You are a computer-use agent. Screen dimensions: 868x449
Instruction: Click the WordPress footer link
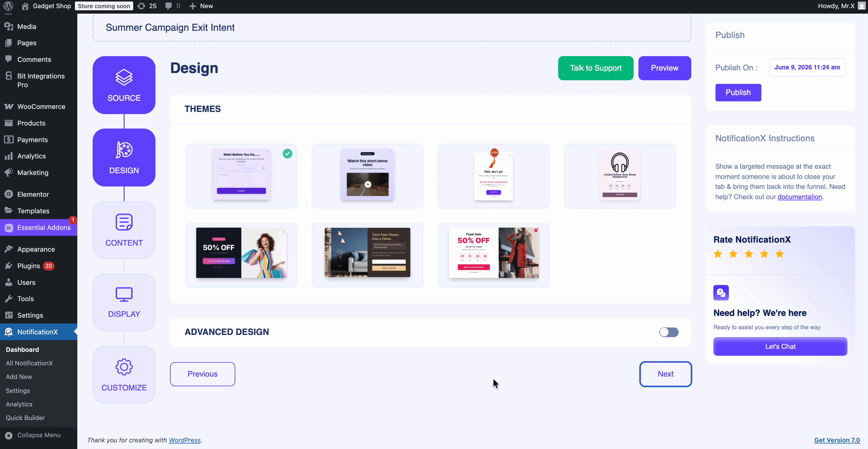(x=184, y=440)
